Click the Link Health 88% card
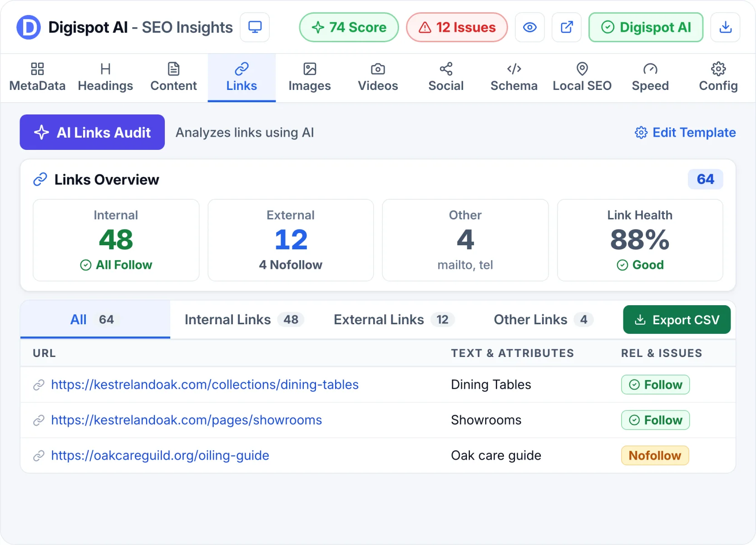This screenshot has height=545, width=756. (640, 240)
